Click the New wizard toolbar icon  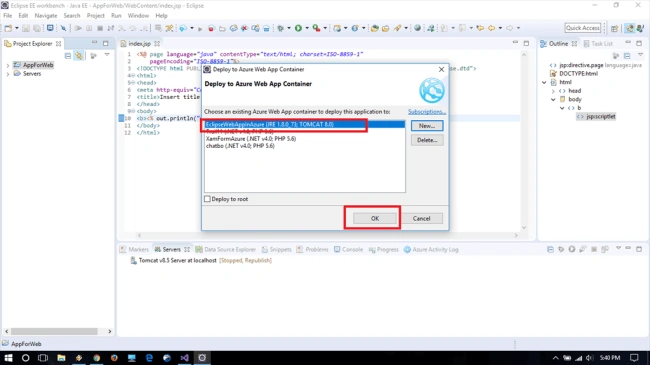pyautogui.click(x=8, y=28)
